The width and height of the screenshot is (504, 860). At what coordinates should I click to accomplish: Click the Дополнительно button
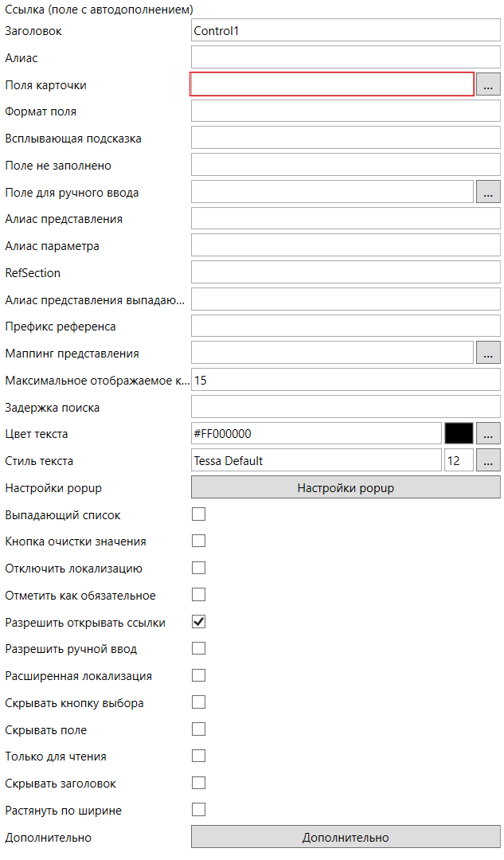point(346,837)
